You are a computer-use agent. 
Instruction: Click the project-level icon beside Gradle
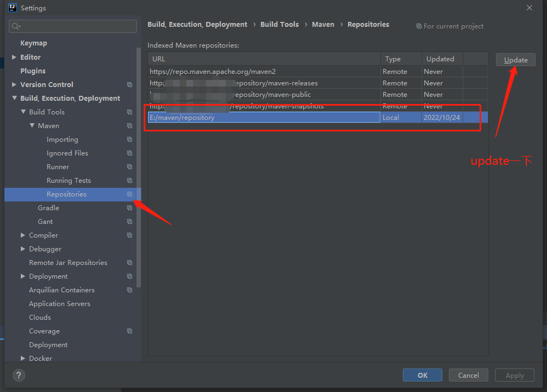click(129, 207)
